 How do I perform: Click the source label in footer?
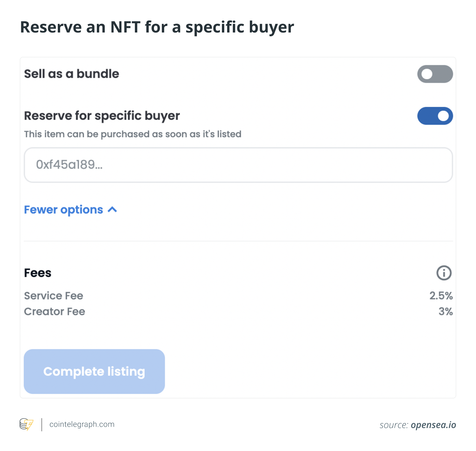(x=394, y=425)
